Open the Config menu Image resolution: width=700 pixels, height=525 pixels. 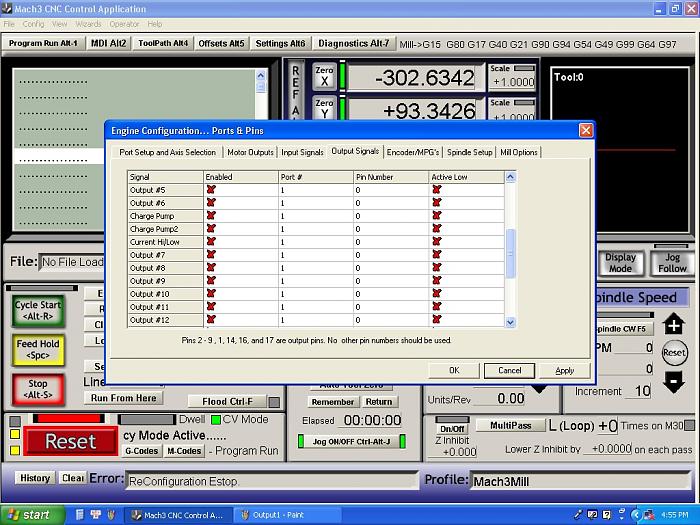coord(33,23)
